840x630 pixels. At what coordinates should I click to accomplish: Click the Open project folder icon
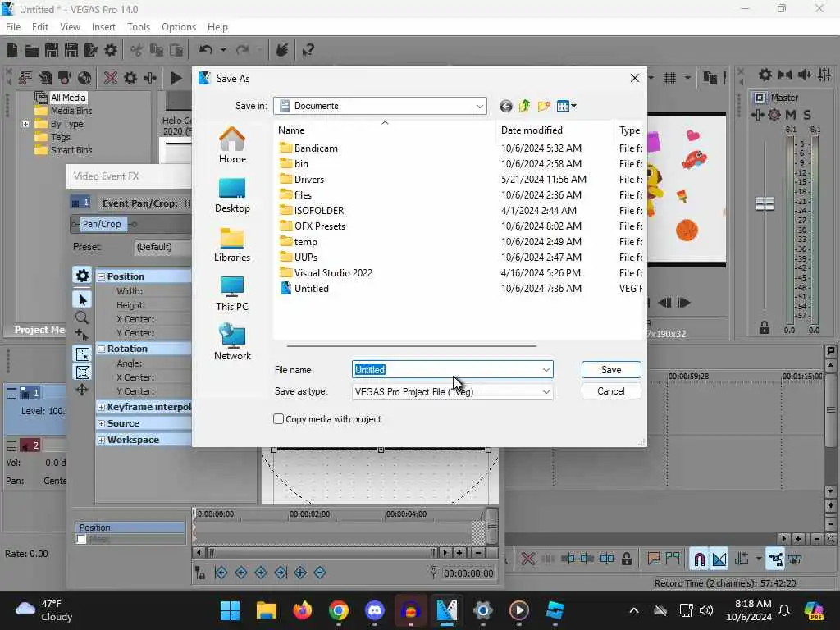pos(32,50)
